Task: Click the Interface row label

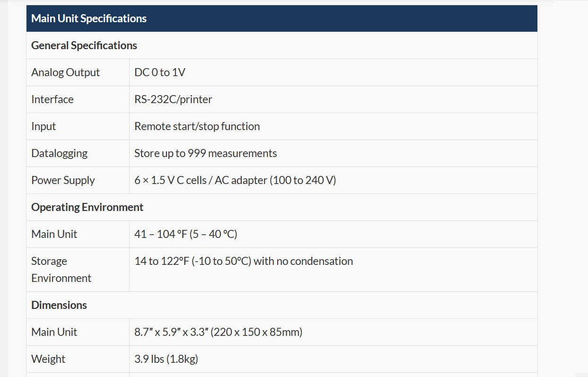Action: [x=53, y=99]
